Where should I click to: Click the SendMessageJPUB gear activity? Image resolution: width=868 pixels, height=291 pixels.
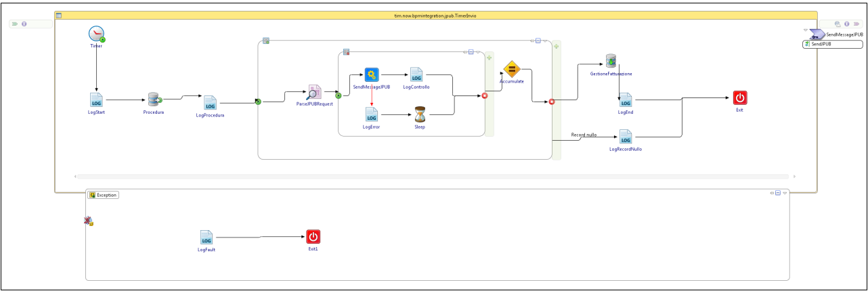click(371, 74)
